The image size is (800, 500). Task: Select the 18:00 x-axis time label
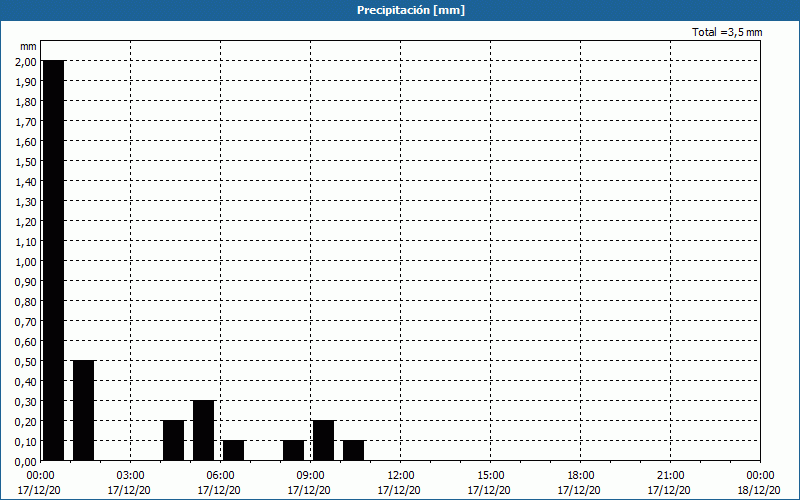coord(580,476)
